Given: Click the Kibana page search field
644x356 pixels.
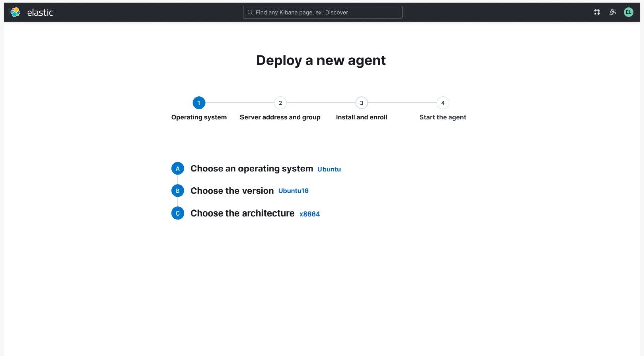Looking at the screenshot, I should (x=322, y=12).
